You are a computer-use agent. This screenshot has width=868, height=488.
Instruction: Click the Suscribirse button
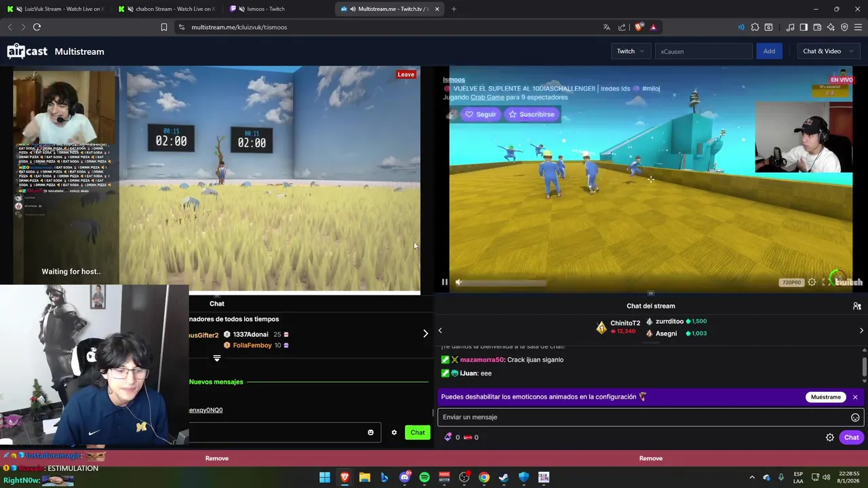[x=532, y=115]
